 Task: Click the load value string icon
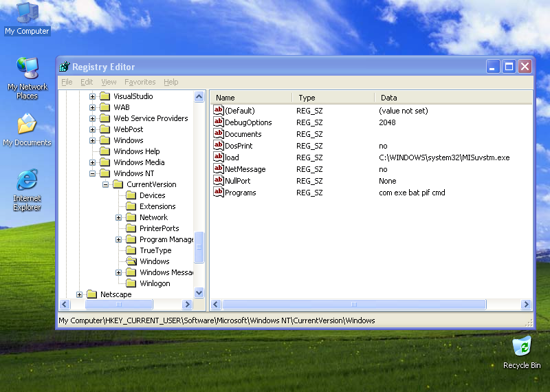[x=219, y=157]
